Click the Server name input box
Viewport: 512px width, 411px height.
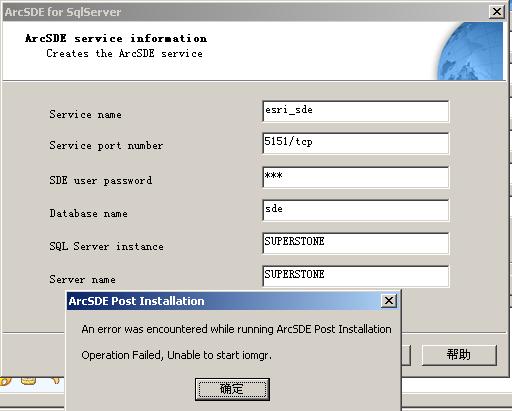[356, 276]
